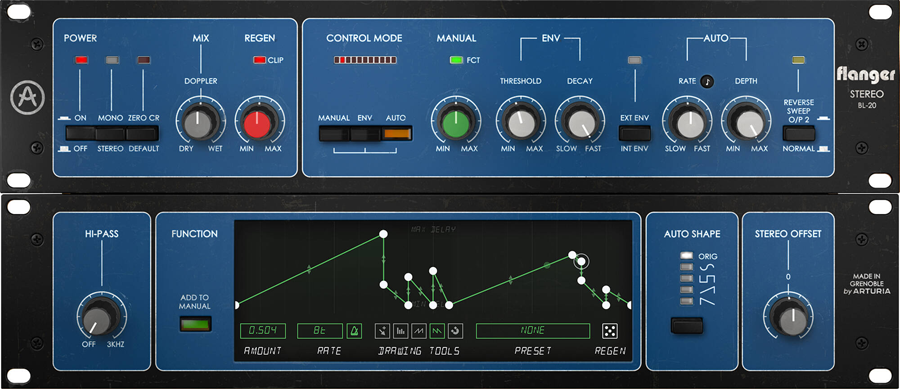The image size is (900, 389).
Task: Flip the MONO/STEREO switch
Action: click(110, 134)
